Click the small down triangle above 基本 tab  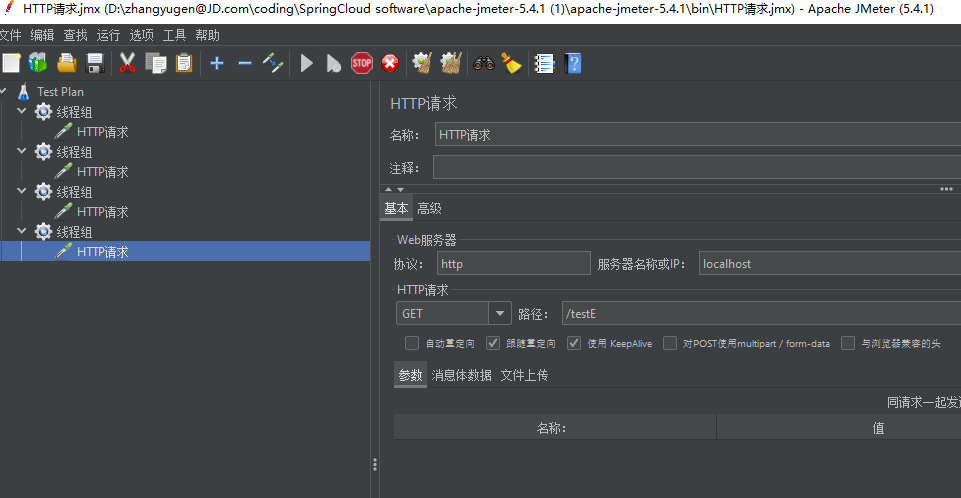click(400, 189)
